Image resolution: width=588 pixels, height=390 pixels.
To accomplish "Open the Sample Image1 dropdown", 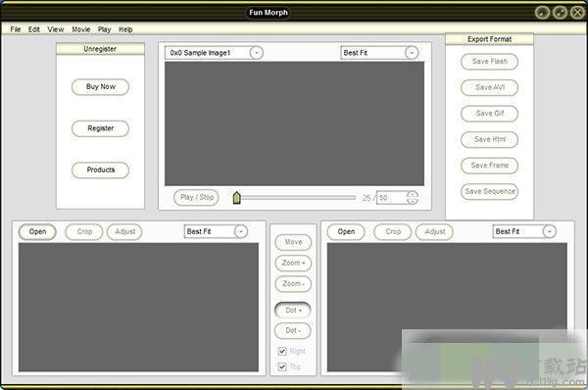I will (257, 53).
